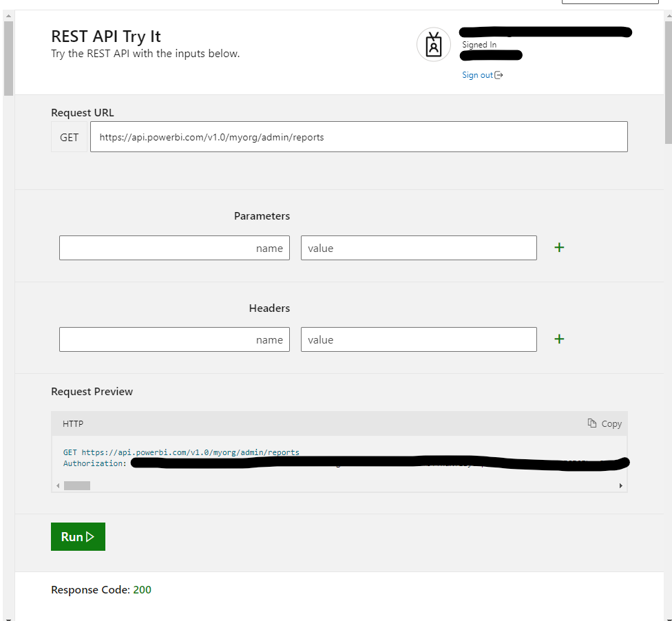Click the Request URL label

[x=83, y=112]
